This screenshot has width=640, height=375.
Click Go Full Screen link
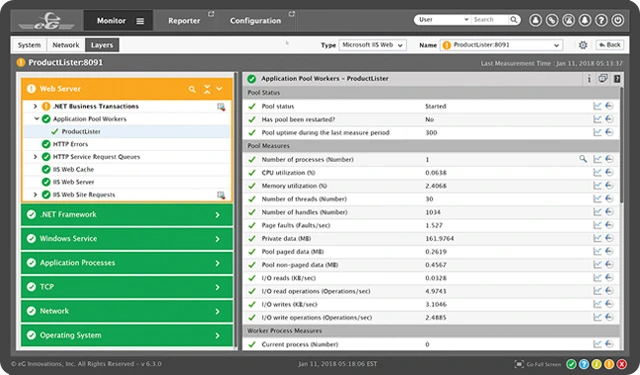click(538, 364)
